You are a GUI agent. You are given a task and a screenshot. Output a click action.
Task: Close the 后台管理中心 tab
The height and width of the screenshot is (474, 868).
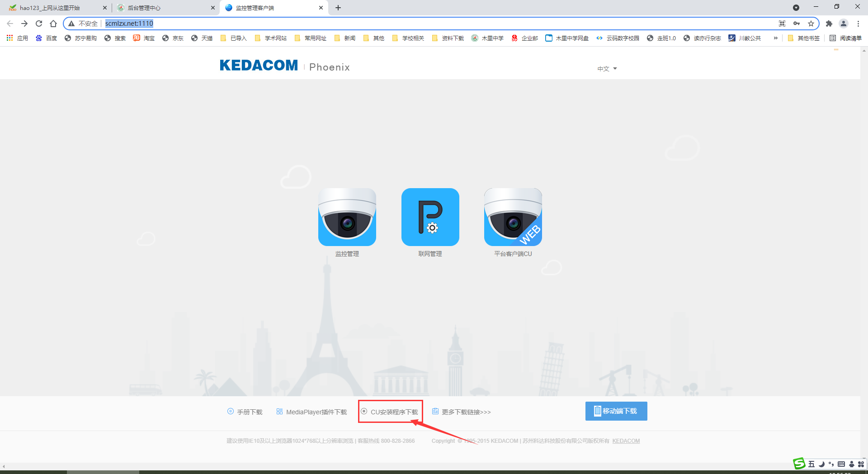click(213, 8)
